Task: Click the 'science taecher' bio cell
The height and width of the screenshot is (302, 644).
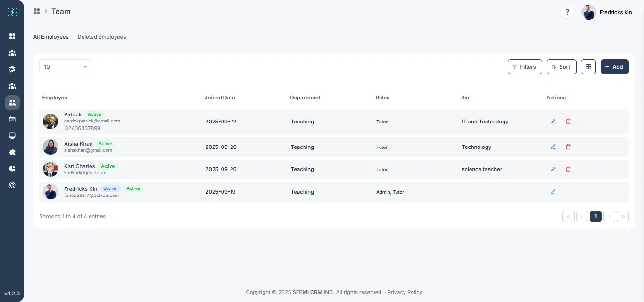Action: tap(482, 169)
